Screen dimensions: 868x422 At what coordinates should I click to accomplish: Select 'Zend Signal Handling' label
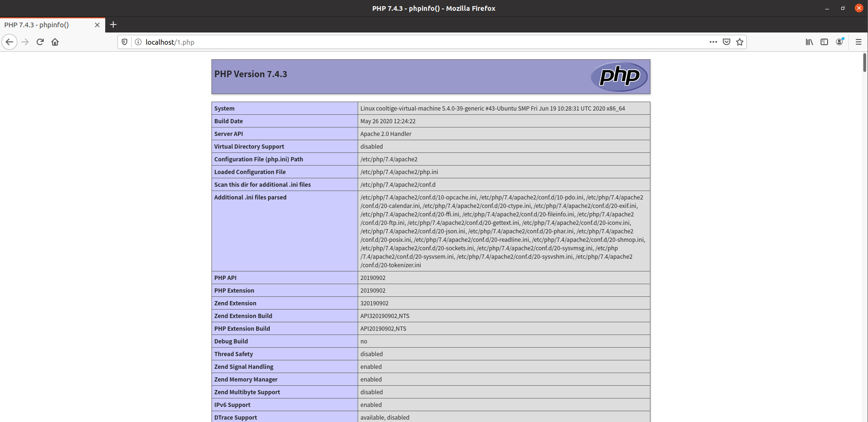[x=243, y=366]
